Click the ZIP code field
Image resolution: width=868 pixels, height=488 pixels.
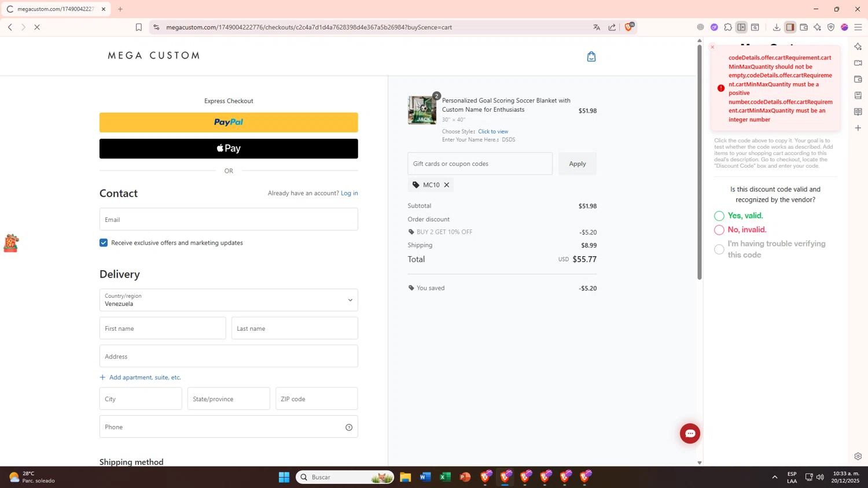tap(317, 399)
